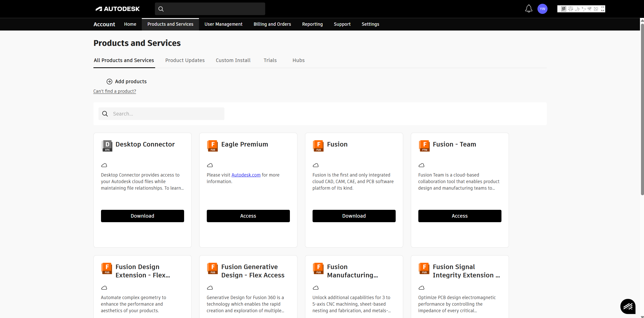Viewport: 644px width, 318px height.
Task: Click Access on the Eagle Premium card
Action: coord(248,216)
